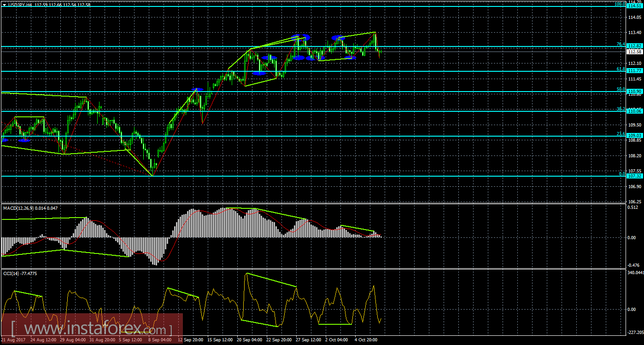Expand the 38.2 retracement level tag

(x=621, y=109)
